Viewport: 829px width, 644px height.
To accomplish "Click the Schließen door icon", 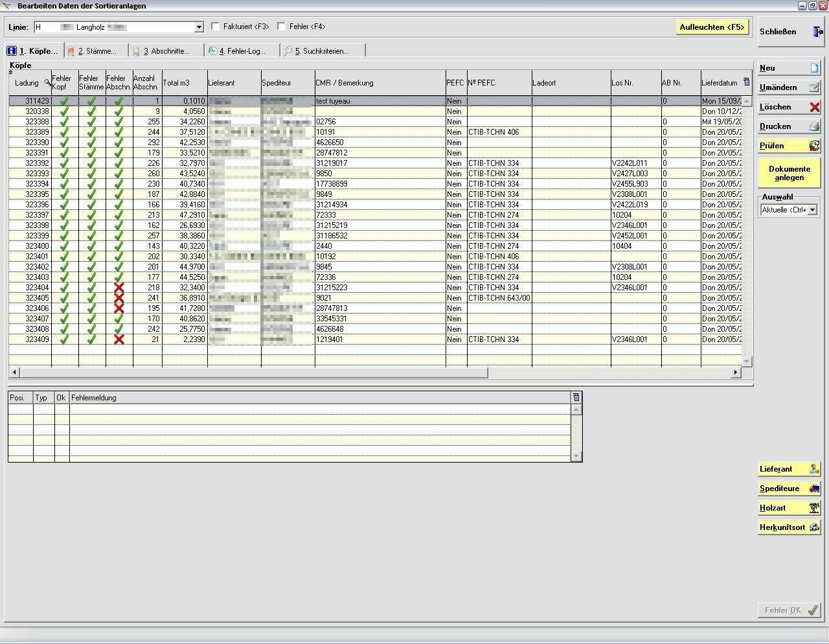I will click(x=817, y=32).
